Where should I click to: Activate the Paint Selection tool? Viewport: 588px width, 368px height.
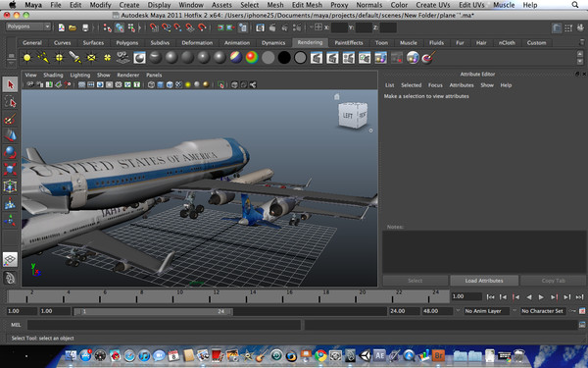coord(10,119)
